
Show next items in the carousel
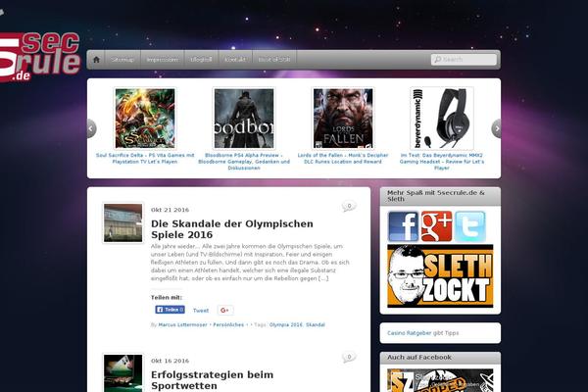click(496, 128)
